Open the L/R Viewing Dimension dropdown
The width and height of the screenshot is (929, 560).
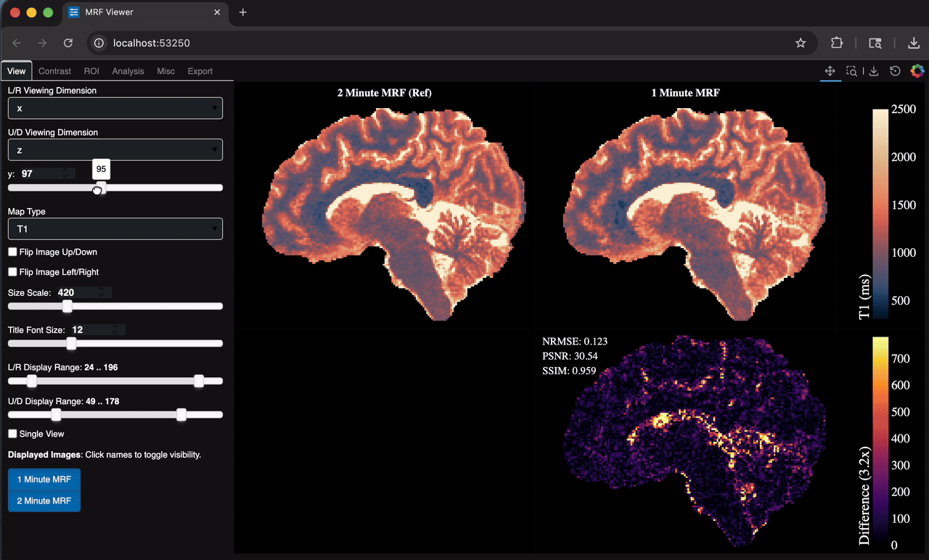click(x=115, y=107)
